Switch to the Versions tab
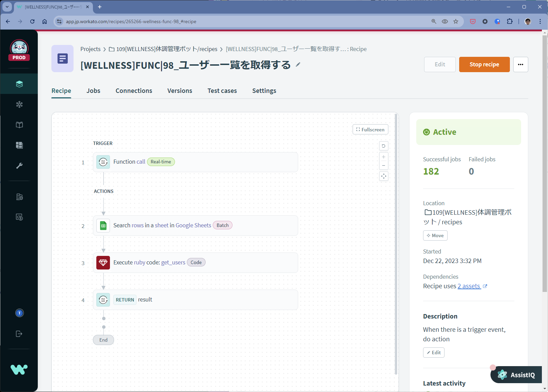 click(180, 91)
